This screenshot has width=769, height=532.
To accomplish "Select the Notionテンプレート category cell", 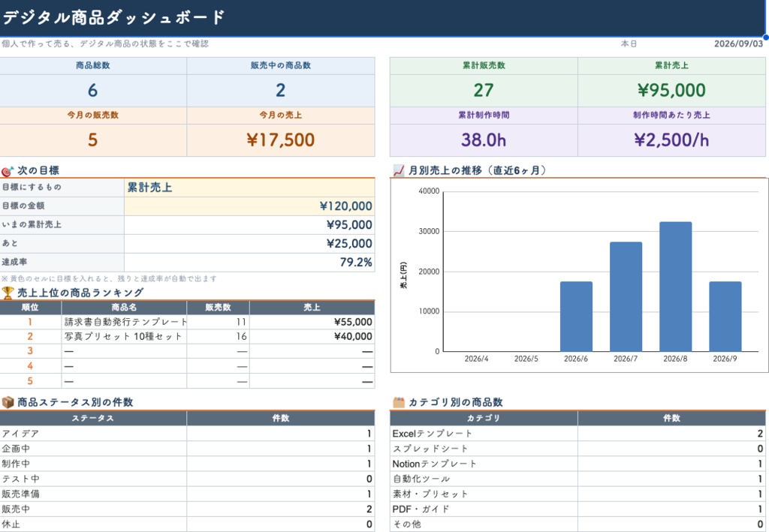I will pyautogui.click(x=484, y=464).
